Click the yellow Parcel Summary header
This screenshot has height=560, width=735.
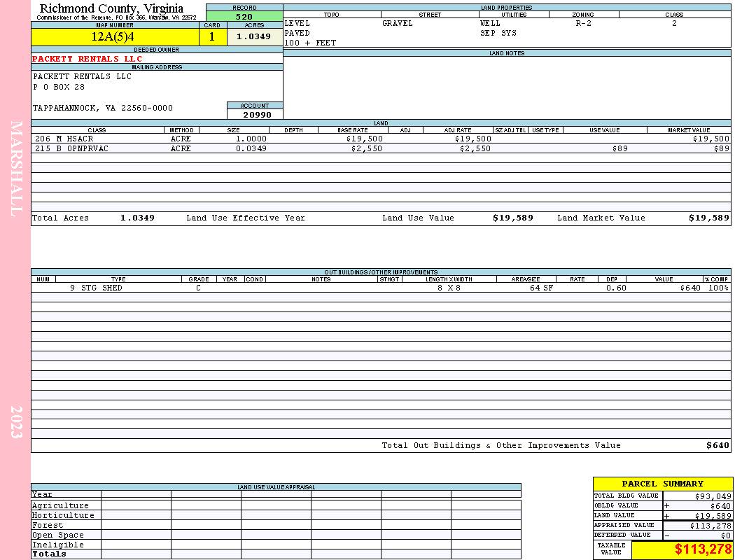pos(662,484)
